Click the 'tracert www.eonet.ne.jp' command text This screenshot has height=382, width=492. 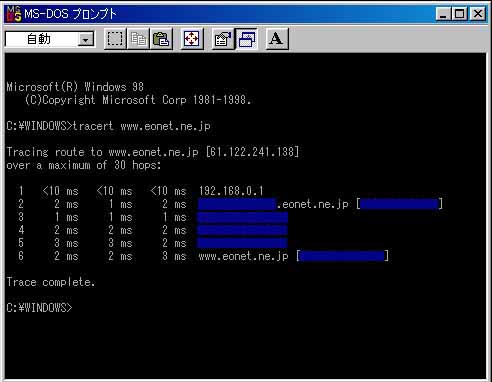point(141,126)
